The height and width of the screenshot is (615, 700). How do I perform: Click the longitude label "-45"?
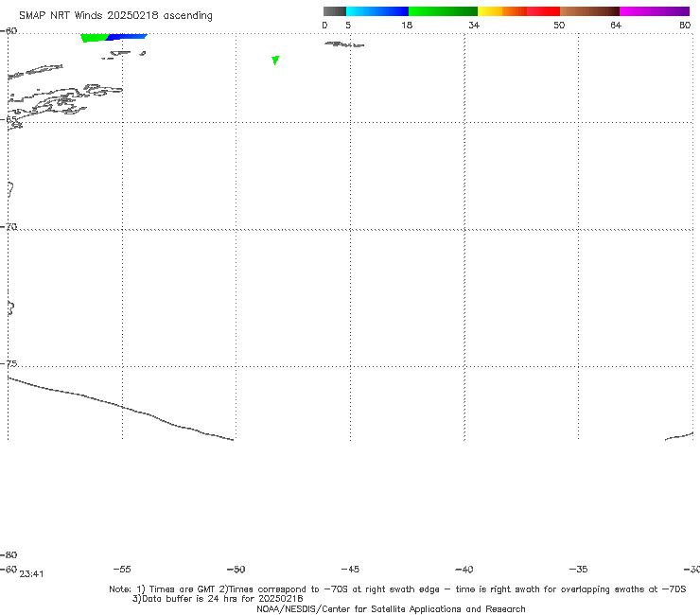[x=350, y=569]
